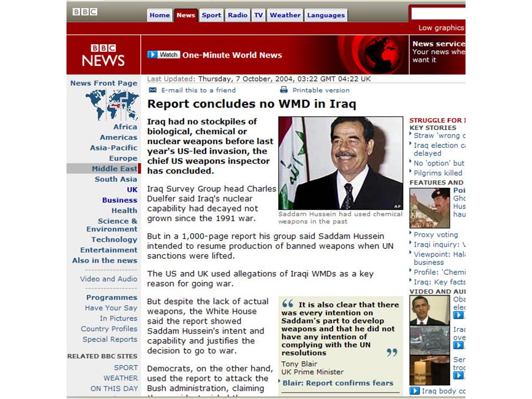Switch to the Sport tab
This screenshot has height=399, width=532.
(x=211, y=16)
